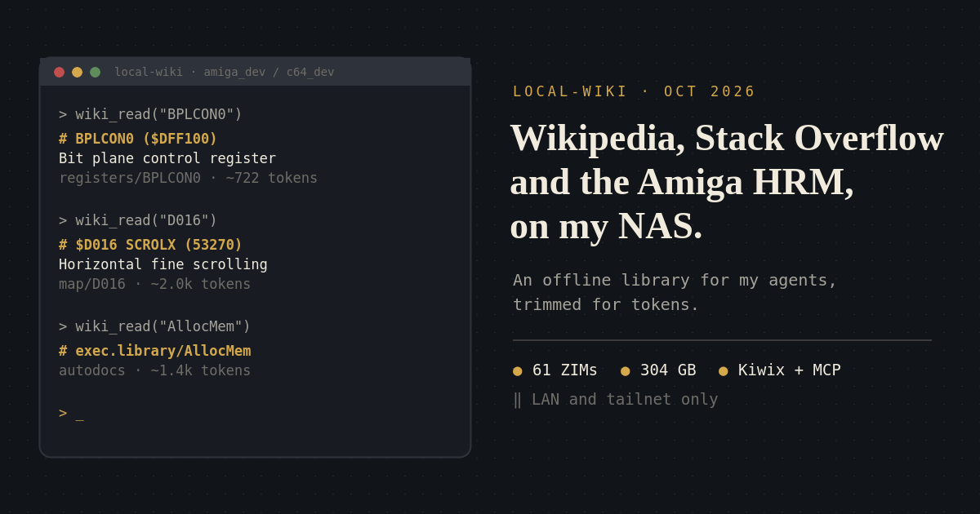Click heading '# exec.library/AllocMem'

pyautogui.click(x=154, y=351)
